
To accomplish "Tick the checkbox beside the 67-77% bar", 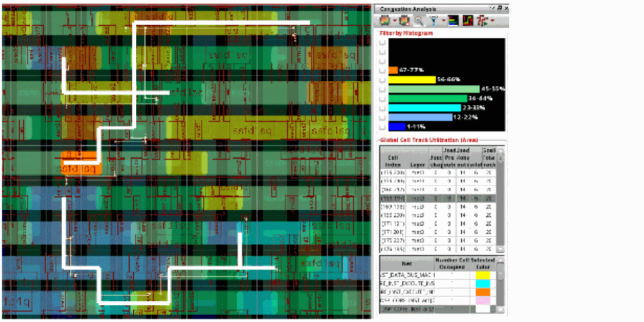I will 382,70.
